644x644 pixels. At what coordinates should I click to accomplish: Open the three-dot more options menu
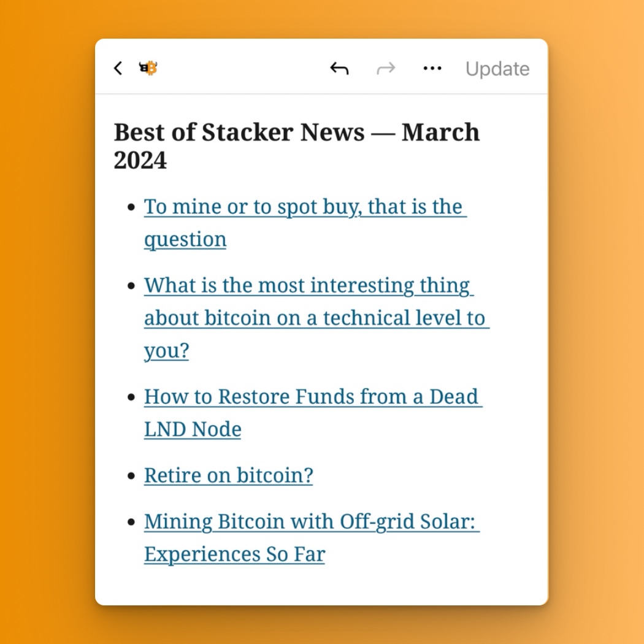click(x=432, y=68)
